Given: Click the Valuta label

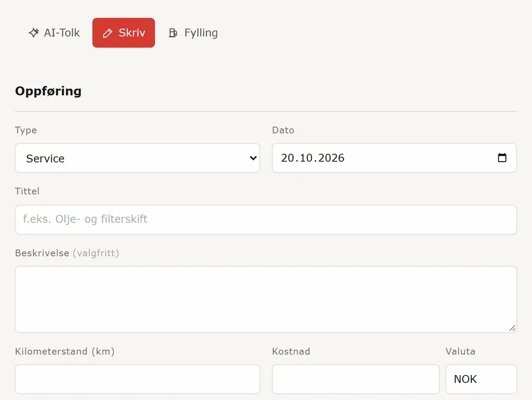Looking at the screenshot, I should coord(460,352).
